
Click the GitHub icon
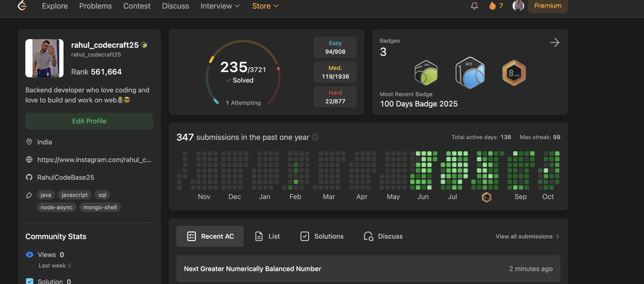point(29,177)
